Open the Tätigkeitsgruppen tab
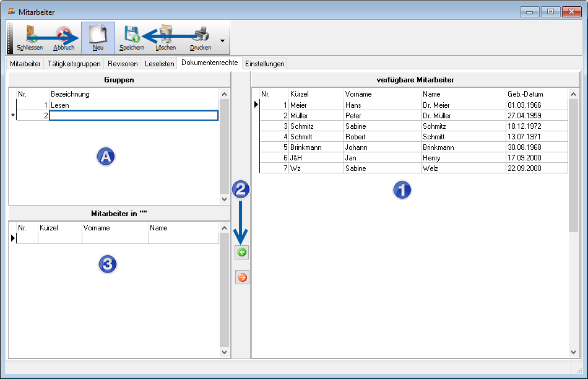Viewport: 588px width, 379px height. click(74, 64)
